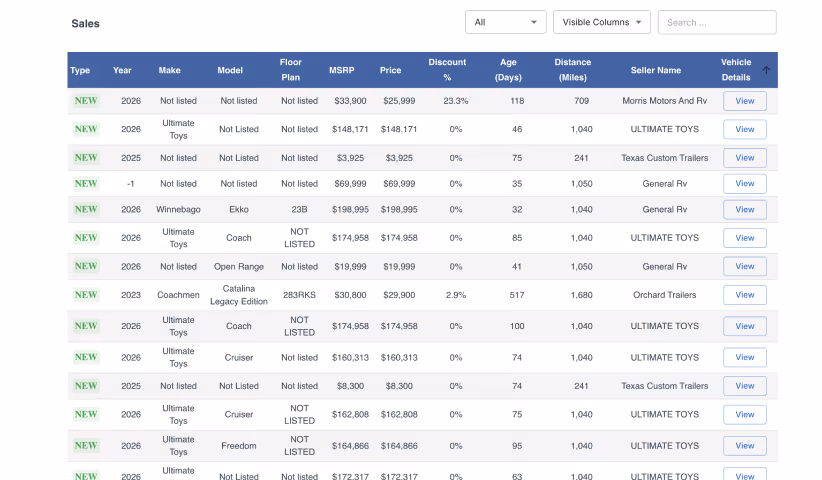Click the sort arrow icon in Vehicle Details header
Image resolution: width=822 pixels, height=480 pixels.
click(x=766, y=70)
